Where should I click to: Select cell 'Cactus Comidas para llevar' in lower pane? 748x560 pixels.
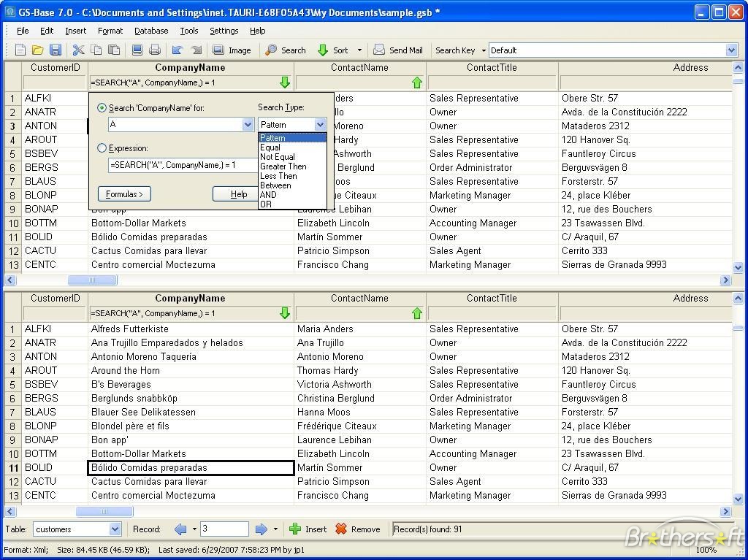tap(191, 481)
